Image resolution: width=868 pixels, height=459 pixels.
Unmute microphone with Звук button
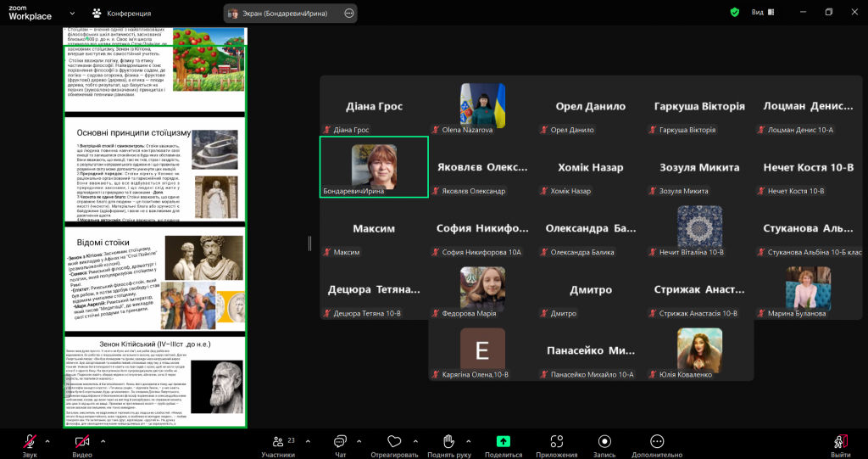pyautogui.click(x=30, y=441)
